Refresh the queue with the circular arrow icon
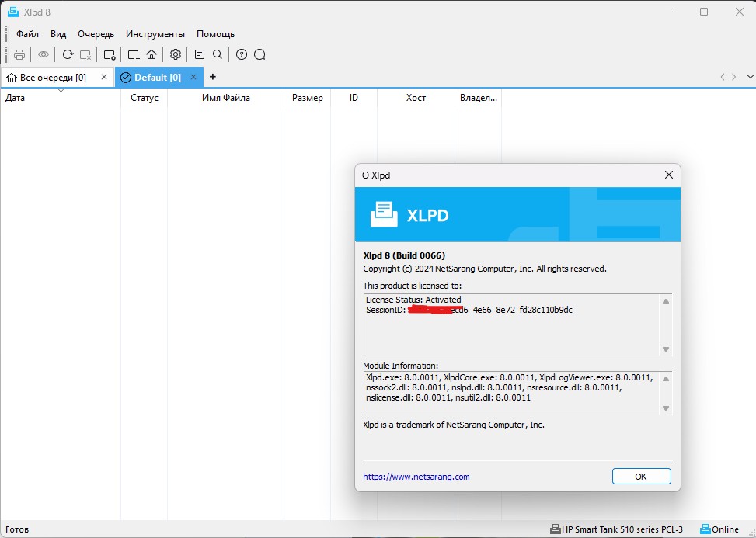Viewport: 756px width, 538px height. coord(68,55)
